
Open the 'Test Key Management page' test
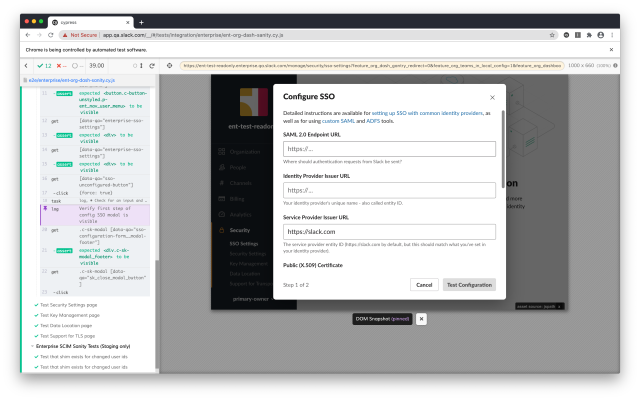pos(70,315)
